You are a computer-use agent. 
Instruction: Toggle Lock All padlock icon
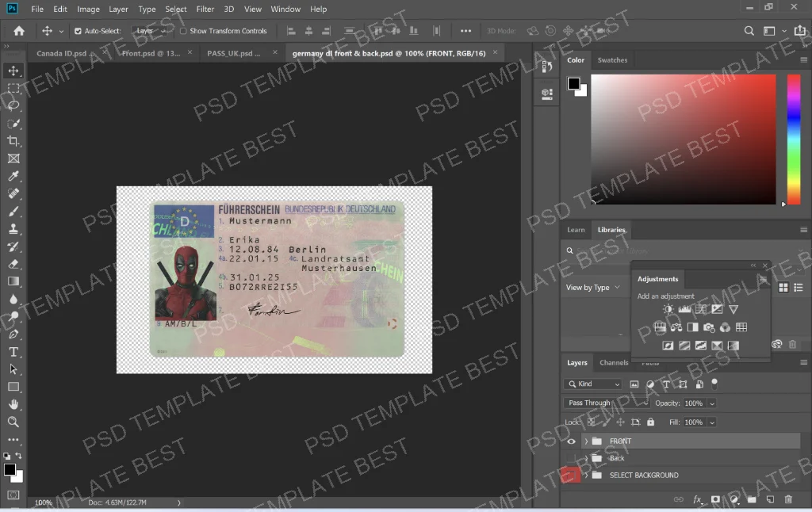coord(651,422)
